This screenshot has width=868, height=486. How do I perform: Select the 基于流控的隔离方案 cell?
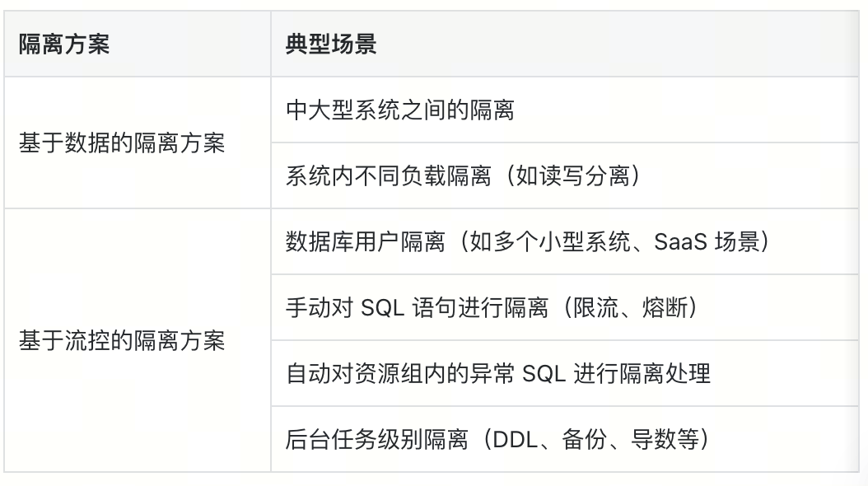click(x=138, y=340)
